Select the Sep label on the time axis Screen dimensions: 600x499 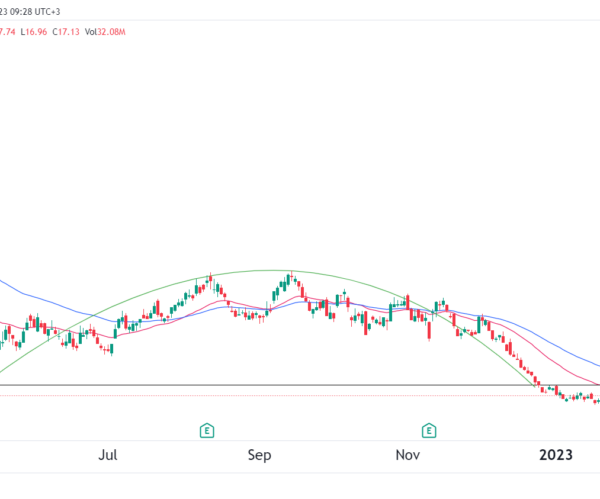tap(259, 455)
